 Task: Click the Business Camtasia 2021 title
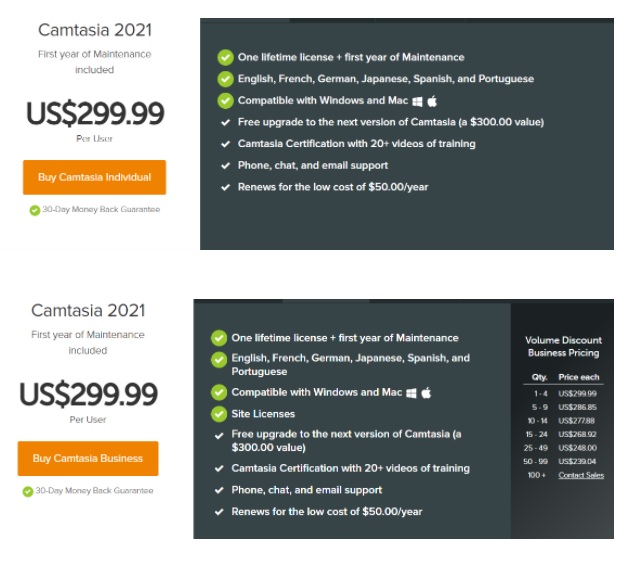[x=88, y=310]
